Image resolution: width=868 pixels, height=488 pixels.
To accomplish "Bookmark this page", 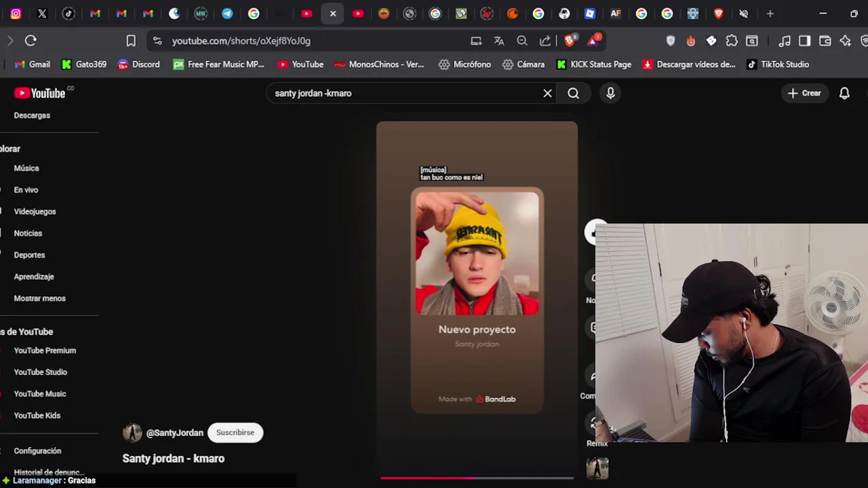I will 131,41.
